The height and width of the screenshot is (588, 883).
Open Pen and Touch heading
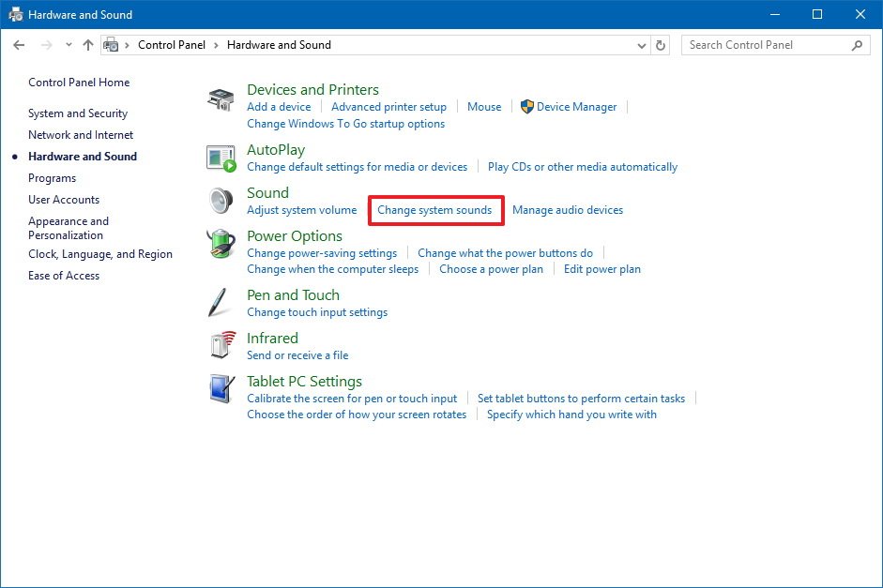click(x=293, y=294)
